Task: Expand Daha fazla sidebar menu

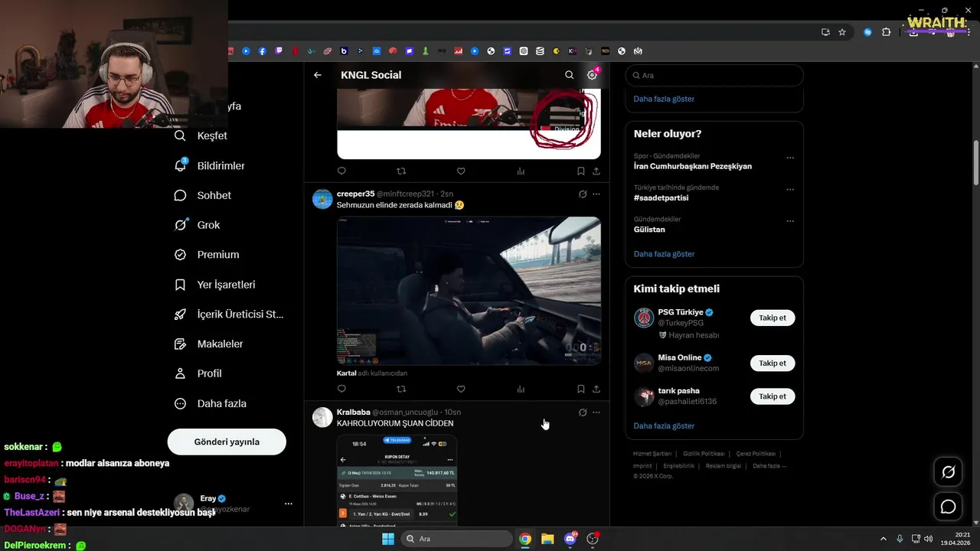Action: tap(211, 403)
